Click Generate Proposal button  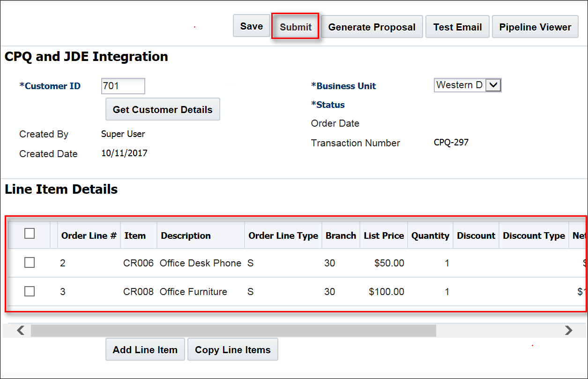click(x=372, y=27)
